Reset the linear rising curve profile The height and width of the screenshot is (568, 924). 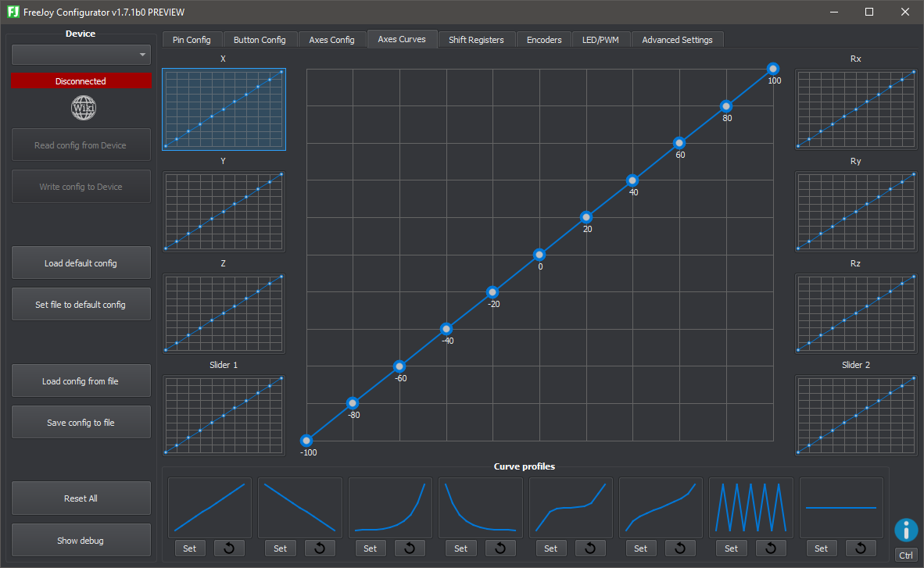pyautogui.click(x=229, y=548)
